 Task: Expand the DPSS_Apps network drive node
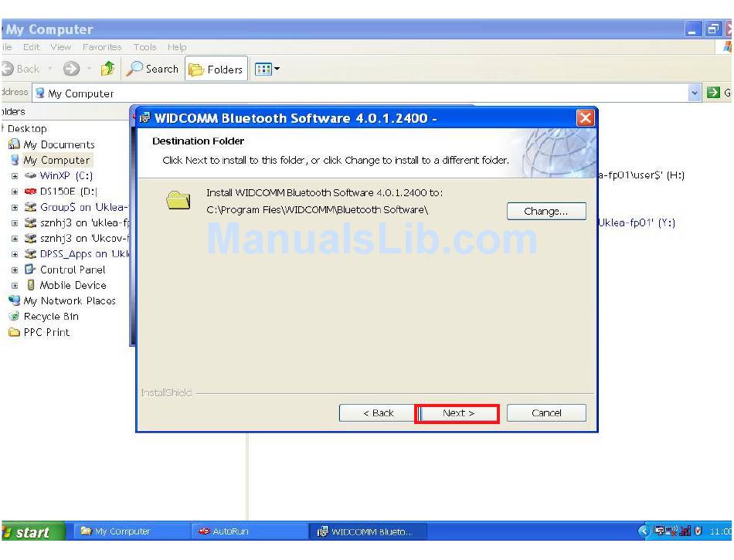(15, 254)
